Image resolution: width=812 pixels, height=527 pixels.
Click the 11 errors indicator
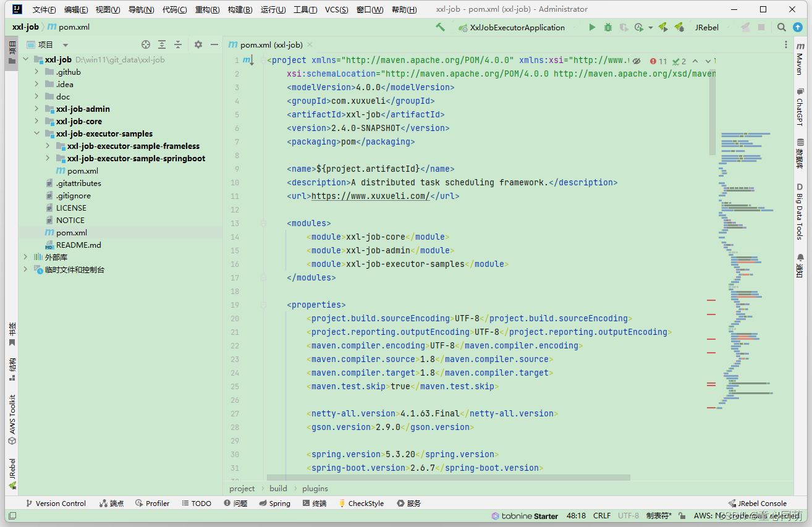[x=659, y=61]
